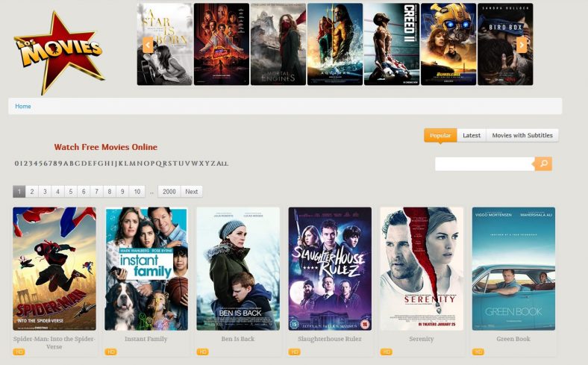Open the Aquaman poster in the carousel

(335, 44)
